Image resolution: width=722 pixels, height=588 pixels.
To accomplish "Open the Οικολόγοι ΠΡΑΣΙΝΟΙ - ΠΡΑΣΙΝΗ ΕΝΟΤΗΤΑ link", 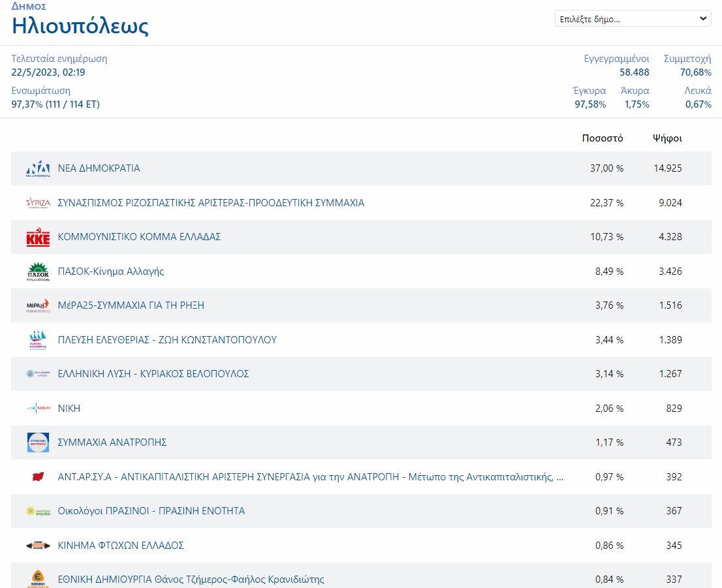I will (x=151, y=511).
